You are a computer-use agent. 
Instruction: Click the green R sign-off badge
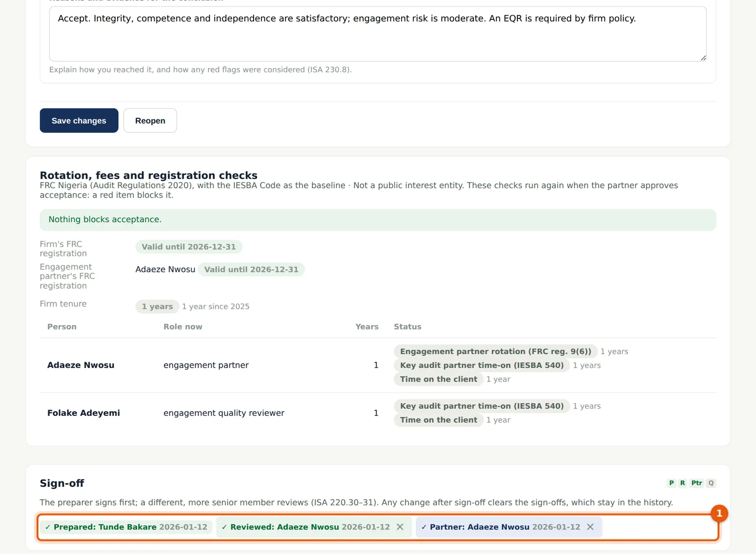tap(682, 483)
